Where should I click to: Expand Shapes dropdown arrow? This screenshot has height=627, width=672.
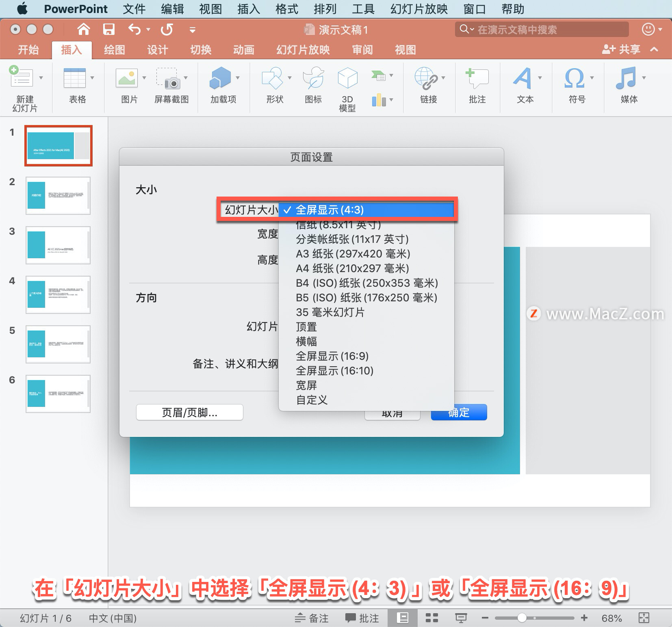pos(290,78)
